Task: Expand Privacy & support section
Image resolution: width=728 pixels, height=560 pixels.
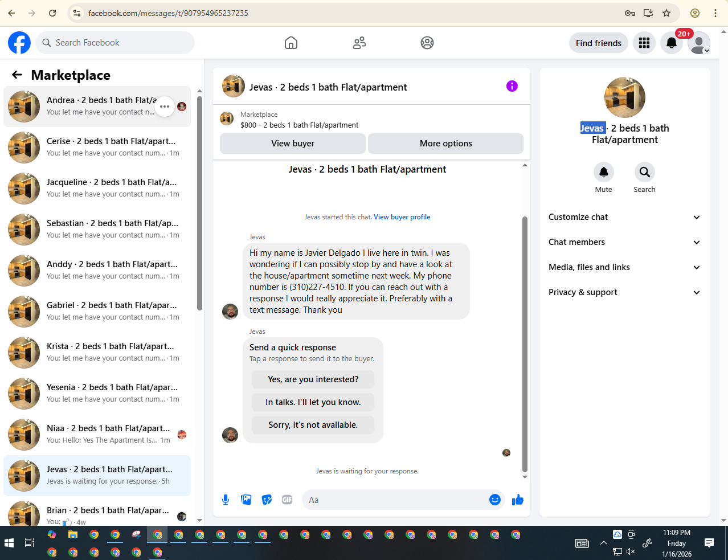Action: pyautogui.click(x=624, y=292)
